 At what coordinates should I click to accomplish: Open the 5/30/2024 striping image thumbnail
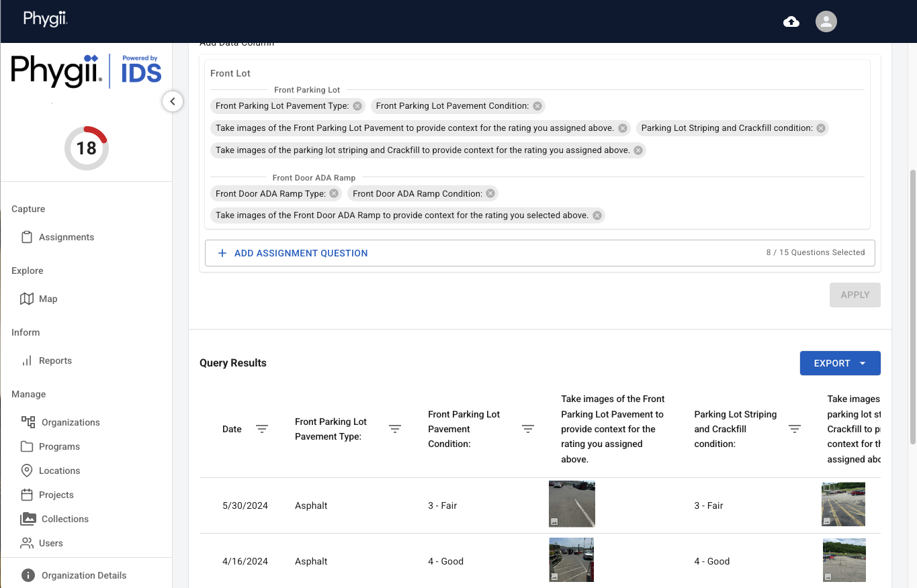click(843, 504)
